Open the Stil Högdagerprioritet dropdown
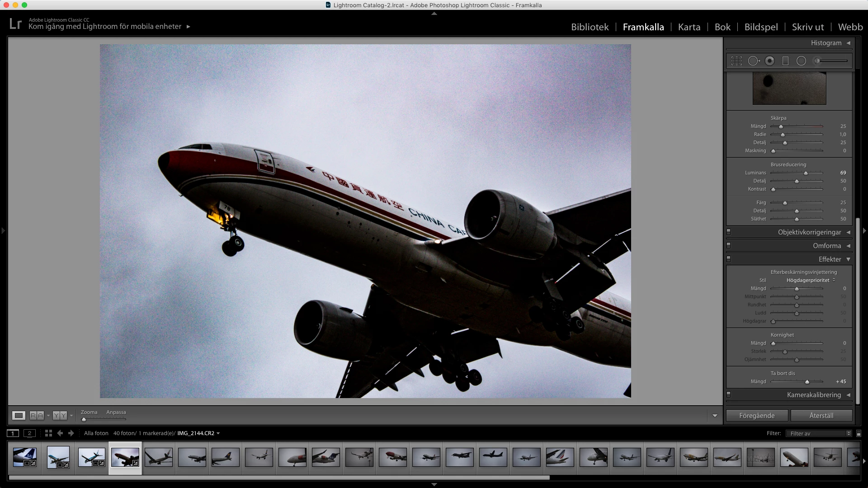This screenshot has width=868, height=488. click(x=811, y=280)
